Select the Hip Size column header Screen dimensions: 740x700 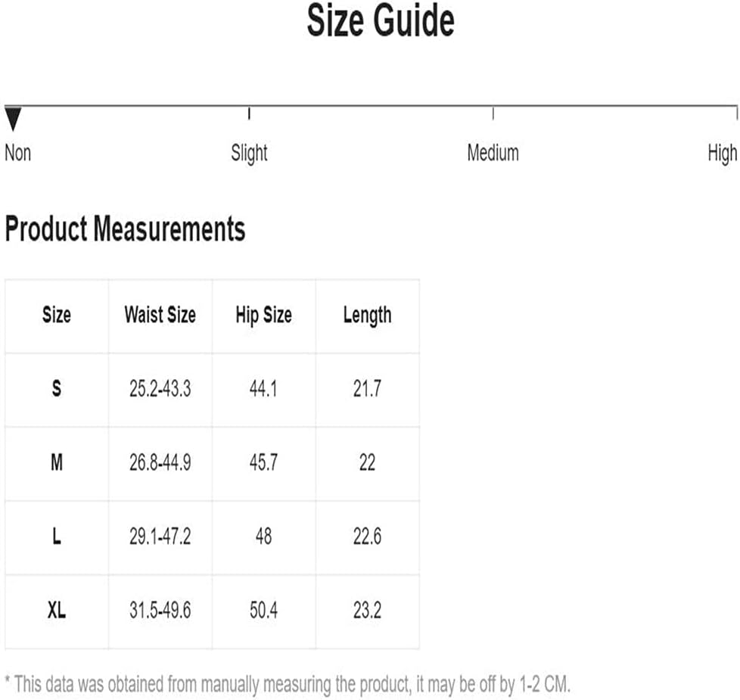click(x=264, y=316)
